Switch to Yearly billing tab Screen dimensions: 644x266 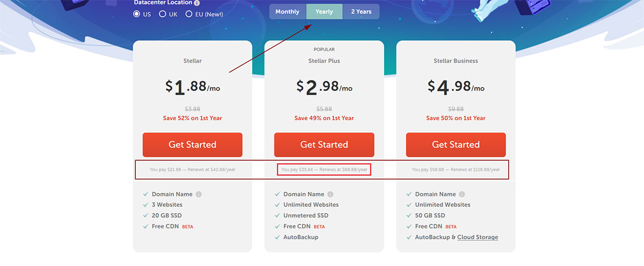(x=324, y=12)
